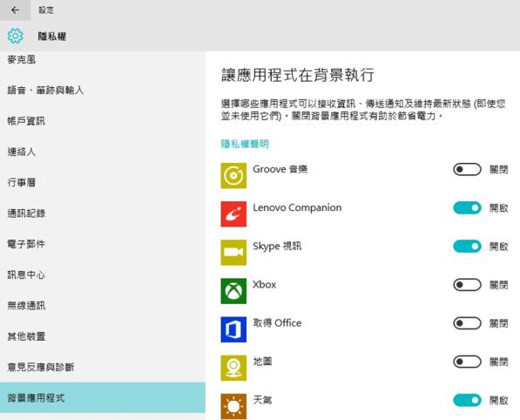Click the Groove 音樂 app icon

(233, 175)
